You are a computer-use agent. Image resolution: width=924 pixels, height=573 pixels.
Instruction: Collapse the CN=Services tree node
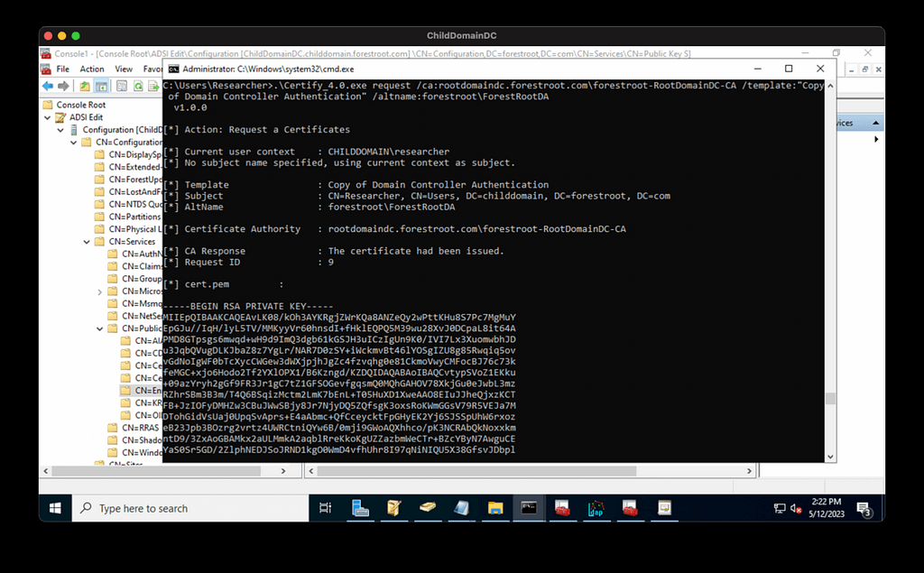[x=87, y=242]
